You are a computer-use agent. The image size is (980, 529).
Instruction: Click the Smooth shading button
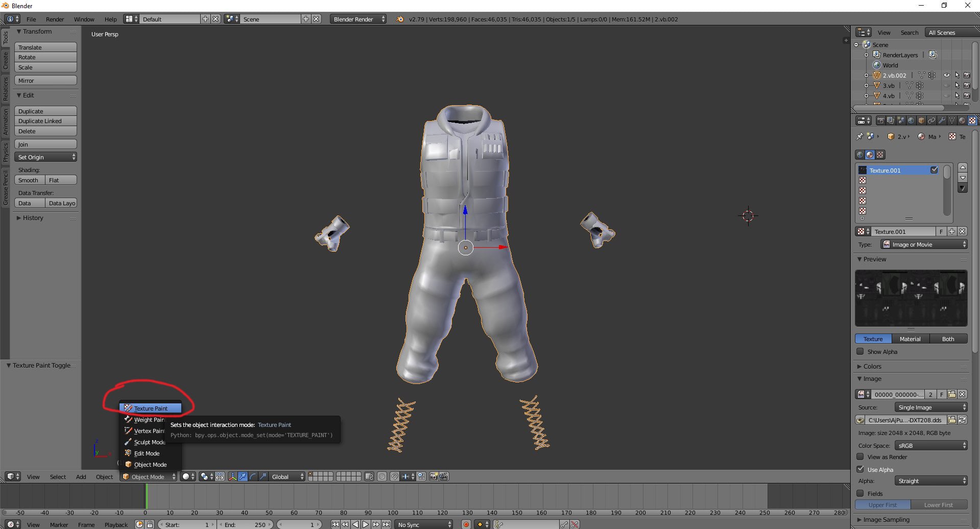[x=30, y=180]
